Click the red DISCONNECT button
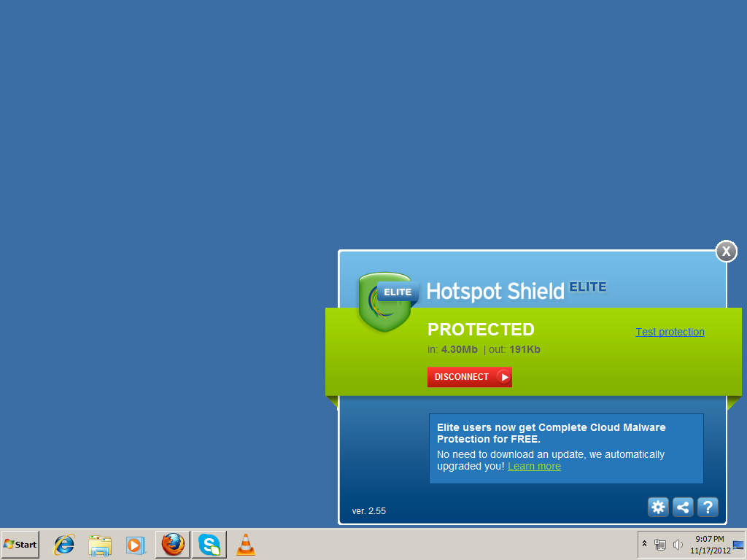This screenshot has width=747, height=560. (469, 377)
